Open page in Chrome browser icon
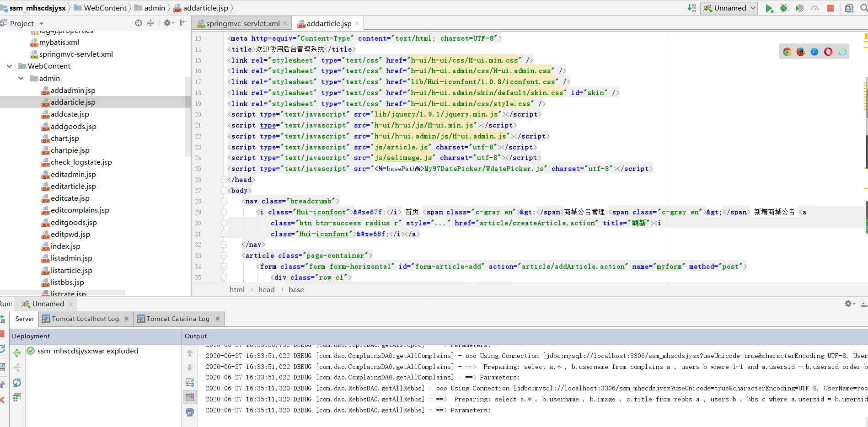 tap(787, 52)
